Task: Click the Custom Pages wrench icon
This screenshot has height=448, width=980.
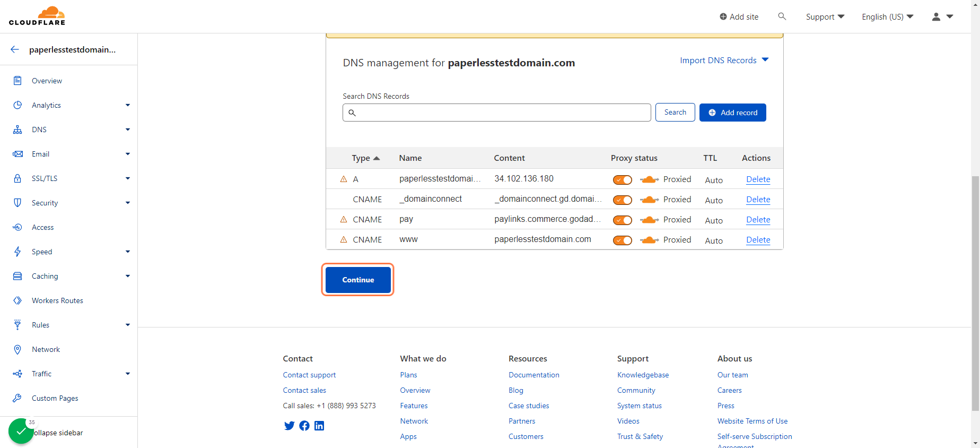Action: 17,398
